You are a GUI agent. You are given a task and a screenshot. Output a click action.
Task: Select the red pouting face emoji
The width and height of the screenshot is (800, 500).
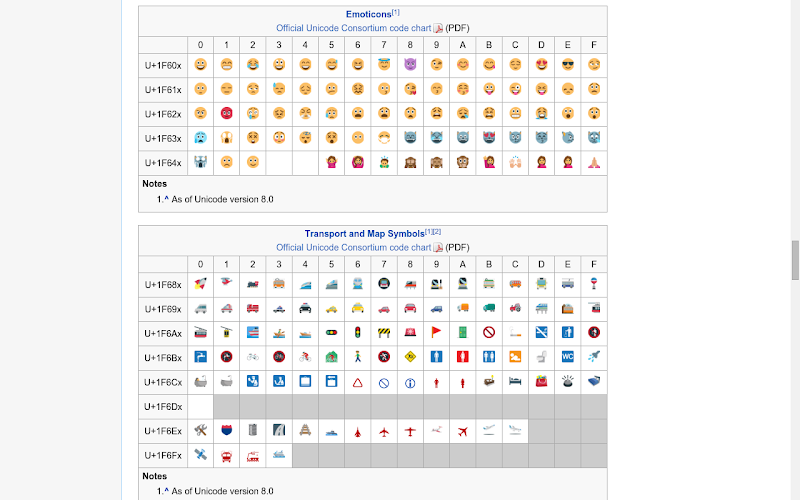(x=227, y=113)
